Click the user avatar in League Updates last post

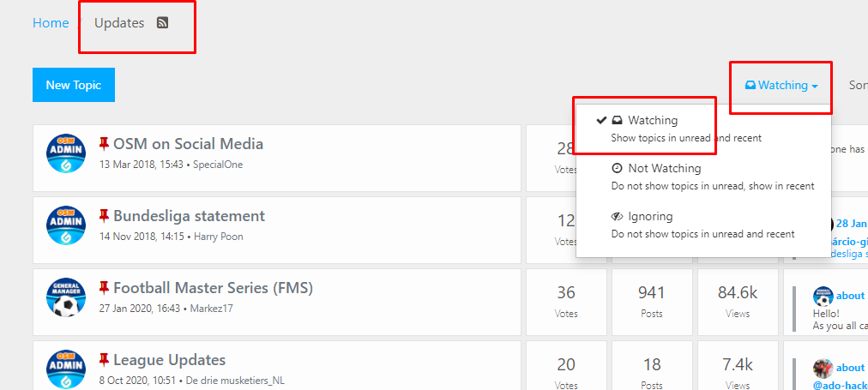[823, 368]
